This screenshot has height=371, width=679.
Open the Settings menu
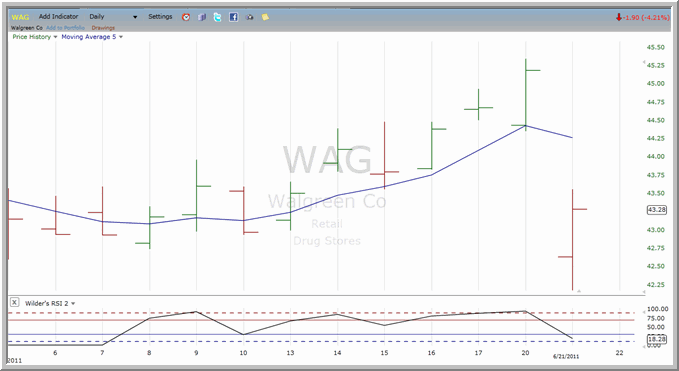point(160,16)
